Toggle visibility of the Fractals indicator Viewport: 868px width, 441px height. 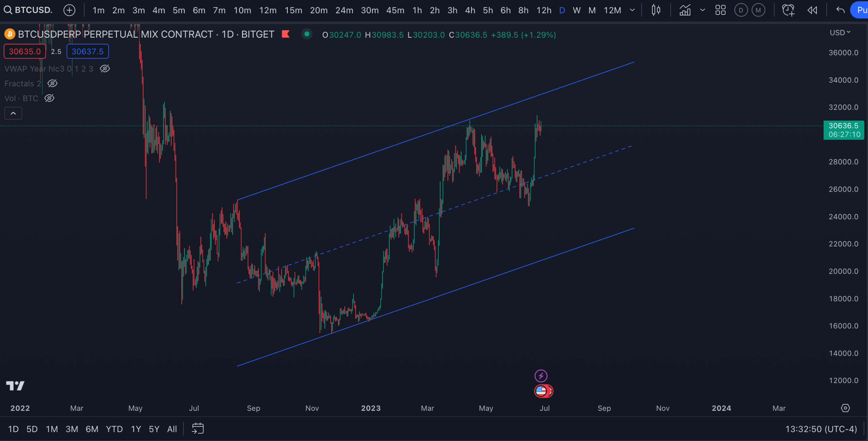[52, 83]
